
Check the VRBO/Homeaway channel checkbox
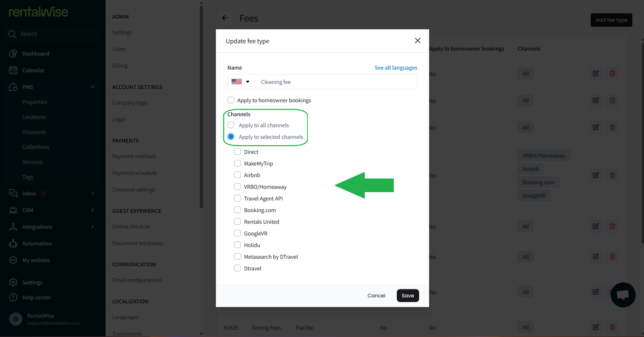point(238,186)
